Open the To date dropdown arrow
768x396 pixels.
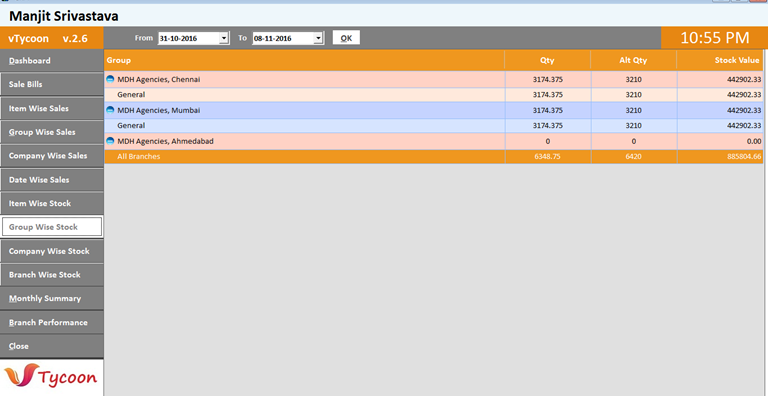319,38
